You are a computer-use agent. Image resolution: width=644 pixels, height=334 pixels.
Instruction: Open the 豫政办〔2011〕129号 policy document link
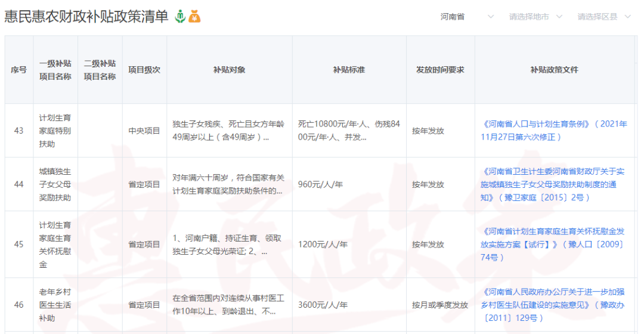point(553,305)
